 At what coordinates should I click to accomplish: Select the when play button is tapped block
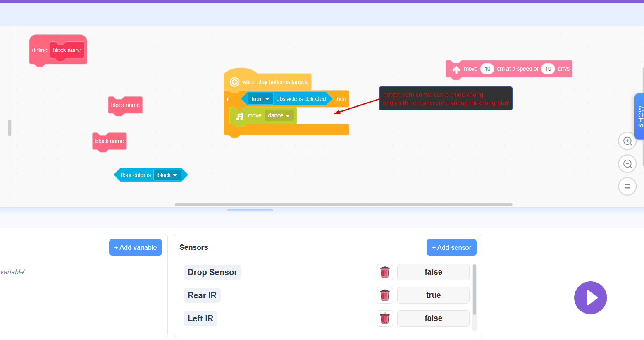[268, 82]
